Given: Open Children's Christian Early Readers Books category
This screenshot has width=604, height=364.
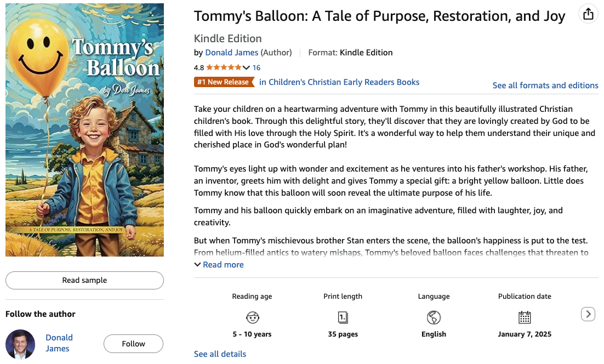Looking at the screenshot, I should pyautogui.click(x=339, y=82).
